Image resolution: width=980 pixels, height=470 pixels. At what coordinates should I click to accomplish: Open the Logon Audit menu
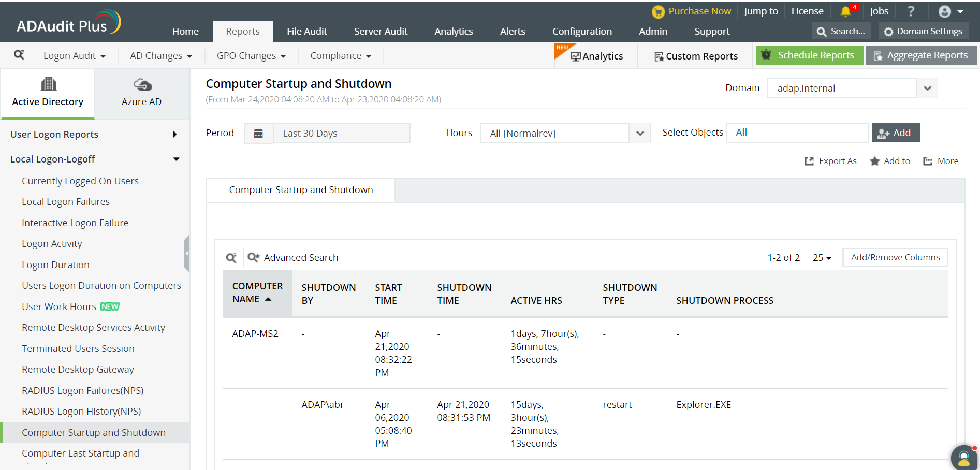click(75, 56)
